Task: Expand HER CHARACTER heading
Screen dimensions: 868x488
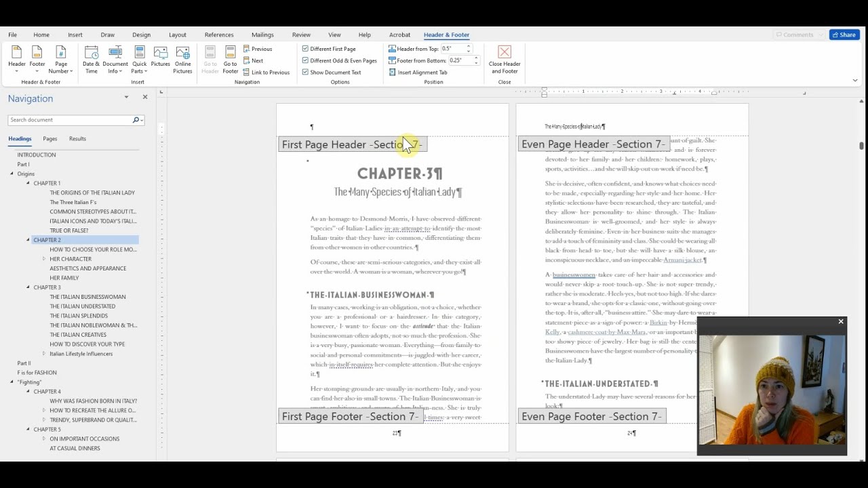Action: tap(44, 259)
